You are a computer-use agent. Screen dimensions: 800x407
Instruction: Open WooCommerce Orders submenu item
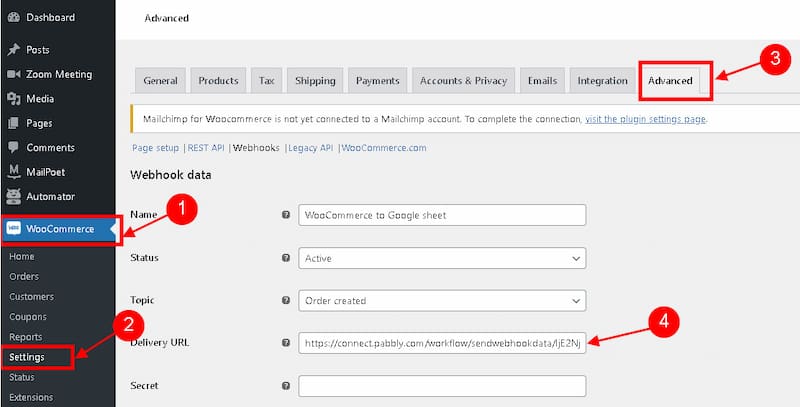tap(24, 276)
